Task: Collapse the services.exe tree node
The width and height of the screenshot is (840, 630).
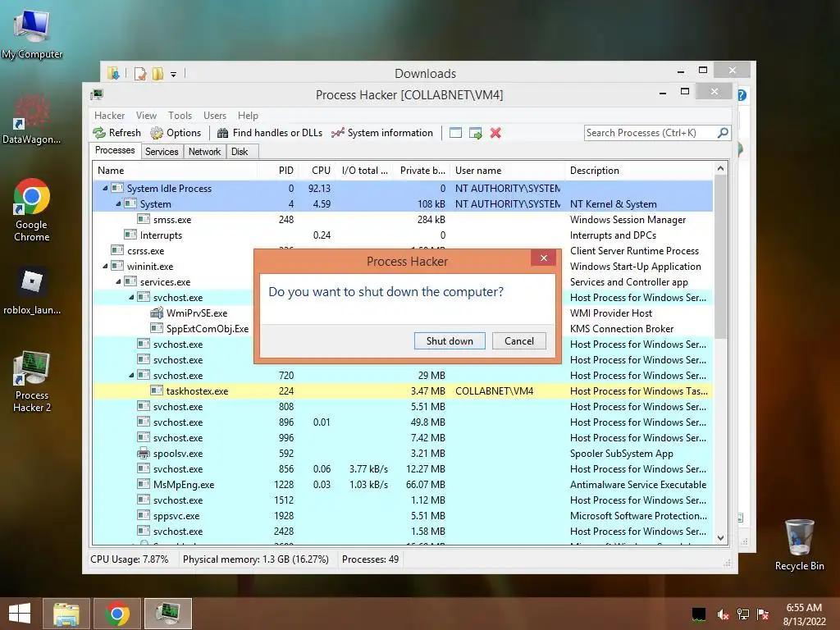Action: pos(118,281)
